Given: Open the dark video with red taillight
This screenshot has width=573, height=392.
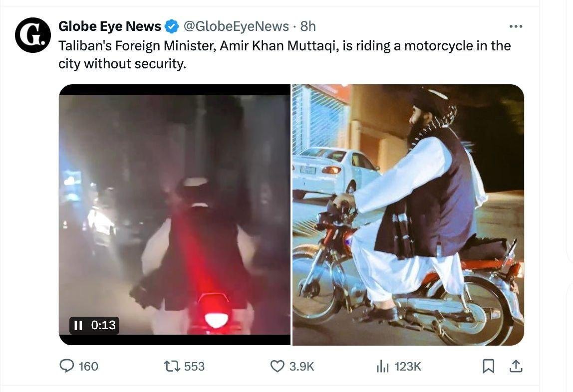Looking at the screenshot, I should (x=175, y=214).
